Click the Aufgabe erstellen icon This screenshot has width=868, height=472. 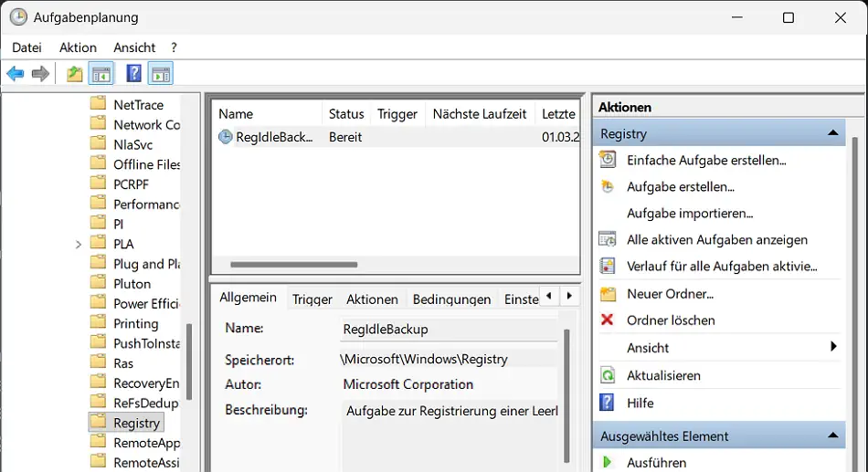(608, 186)
